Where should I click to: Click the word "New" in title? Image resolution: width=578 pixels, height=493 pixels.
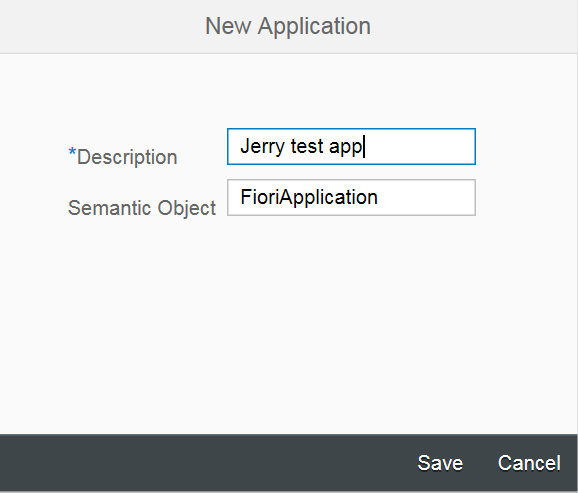click(x=228, y=26)
